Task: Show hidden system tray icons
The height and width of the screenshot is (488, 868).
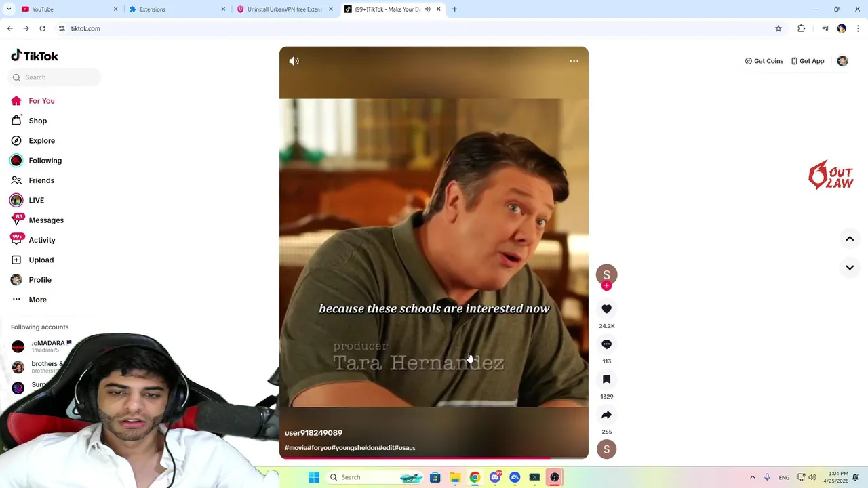Action: pos(752,477)
